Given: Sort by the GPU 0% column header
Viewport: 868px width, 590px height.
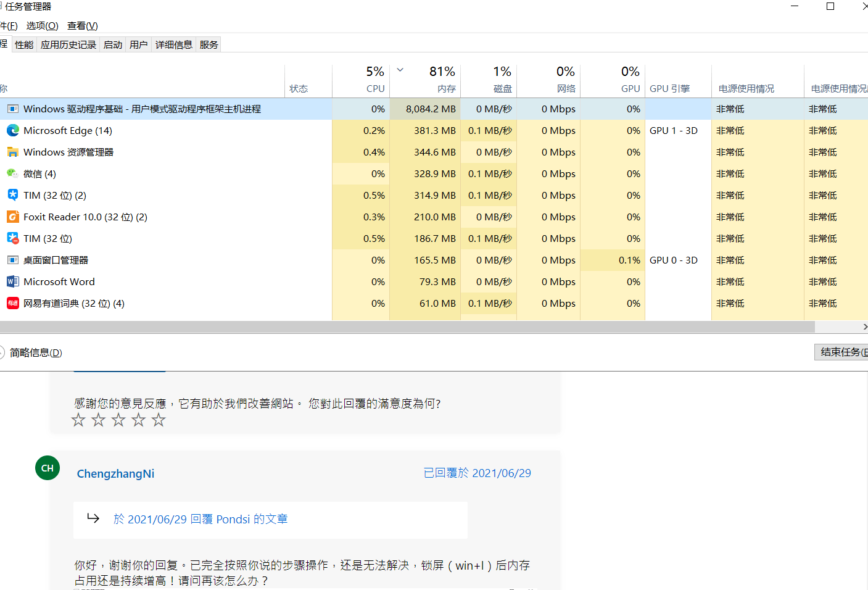Looking at the screenshot, I should 613,81.
